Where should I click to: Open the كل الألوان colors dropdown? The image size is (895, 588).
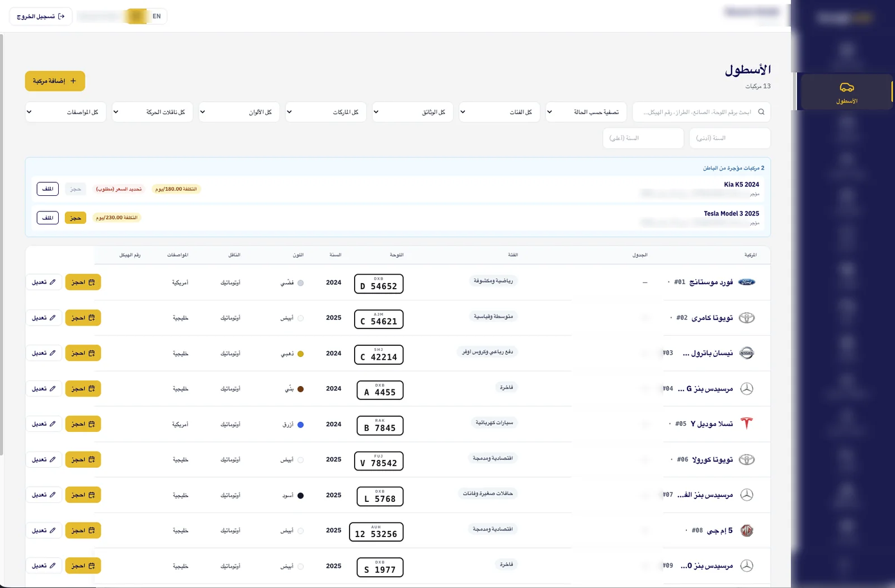pyautogui.click(x=239, y=112)
